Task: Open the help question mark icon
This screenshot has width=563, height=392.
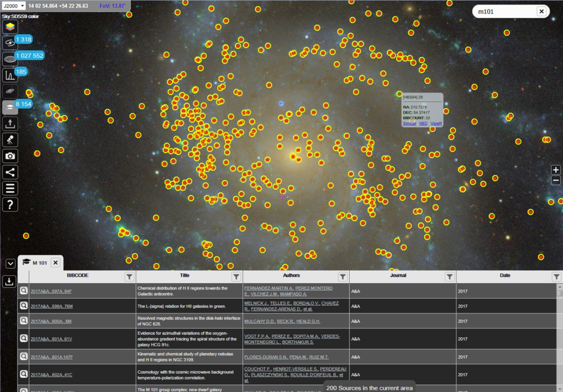Action: (x=10, y=204)
